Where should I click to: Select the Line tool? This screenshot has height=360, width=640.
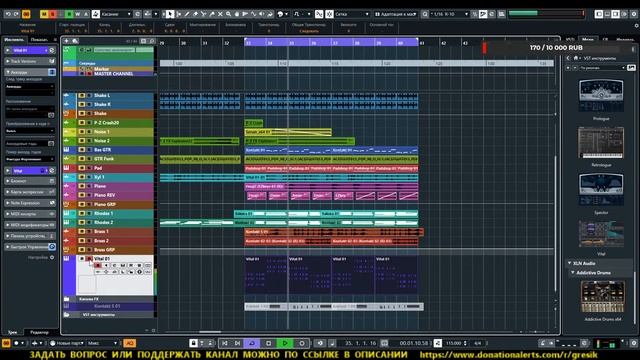tap(253, 14)
